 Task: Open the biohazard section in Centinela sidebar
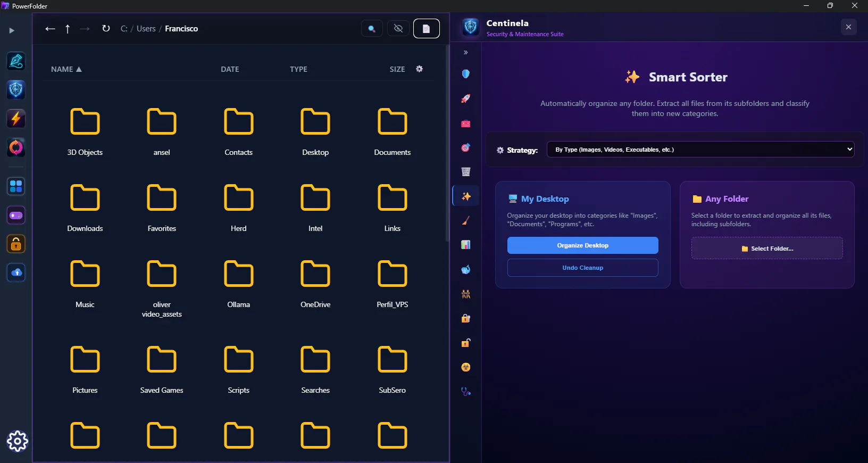[x=466, y=367]
